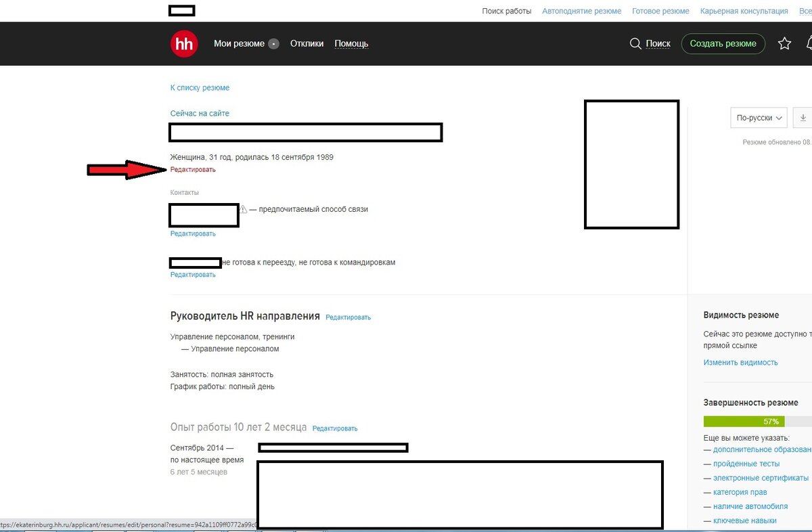
Task: Click the Руководитель HR направления heading
Action: pos(245,316)
